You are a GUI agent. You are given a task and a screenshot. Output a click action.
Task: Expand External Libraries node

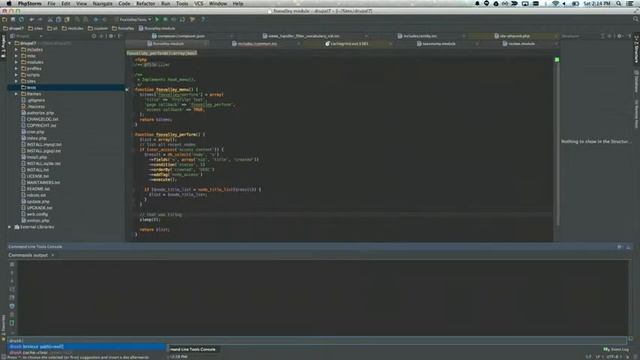[10, 227]
